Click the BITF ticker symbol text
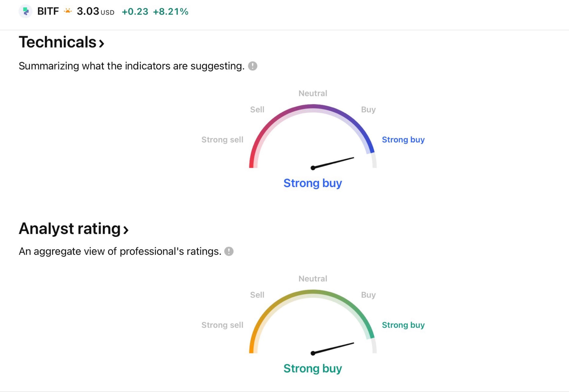569x392 pixels. point(48,11)
